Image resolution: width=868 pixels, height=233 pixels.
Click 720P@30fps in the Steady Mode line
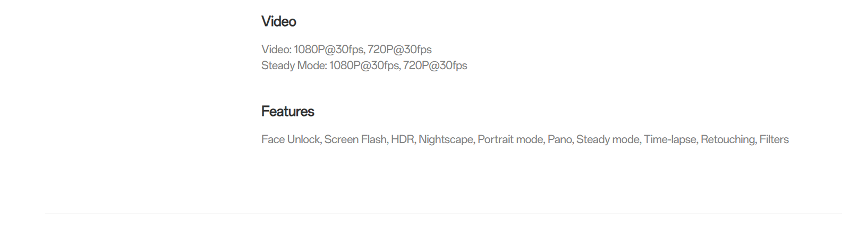click(x=435, y=65)
